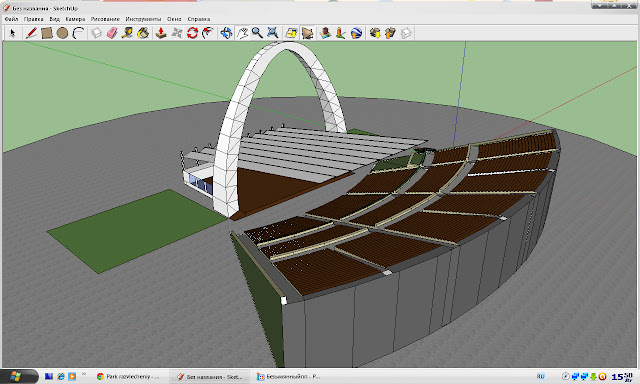This screenshot has height=384, width=640.
Task: Pick the Line pencil tool
Action: tap(31, 33)
